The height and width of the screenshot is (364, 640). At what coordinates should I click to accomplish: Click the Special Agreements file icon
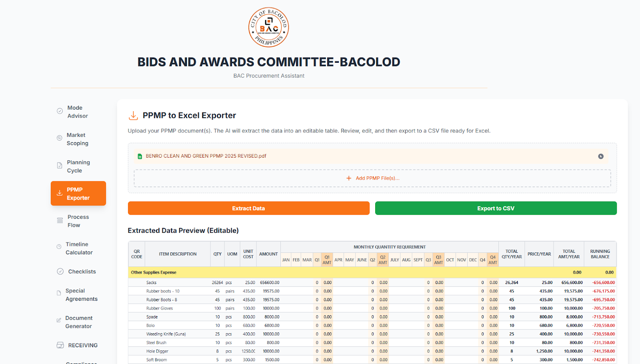click(59, 293)
